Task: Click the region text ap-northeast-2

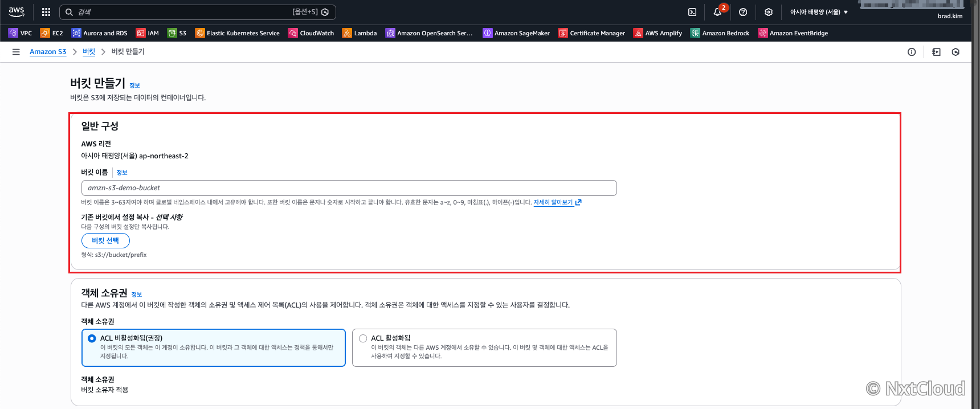Action: [164, 156]
